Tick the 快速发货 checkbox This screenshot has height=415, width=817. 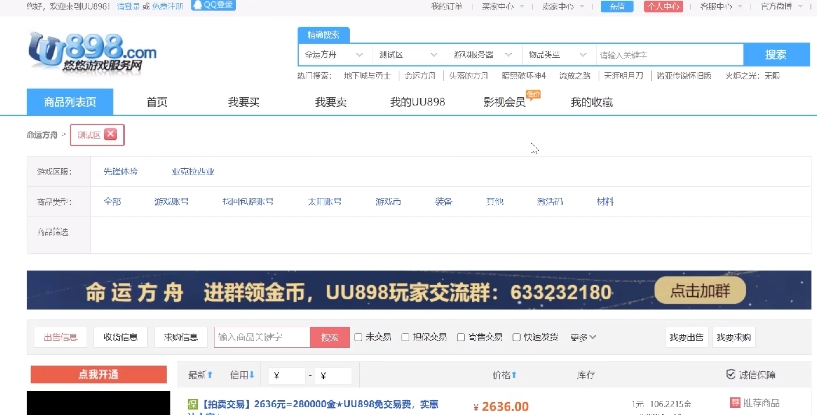point(516,337)
